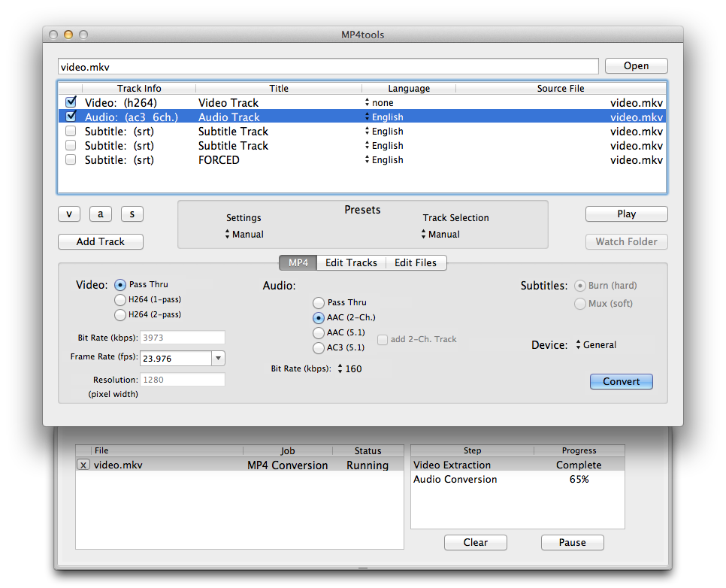Select AC3 (5.1) audio option
Viewport: 726px width, 588px height.
coord(319,347)
